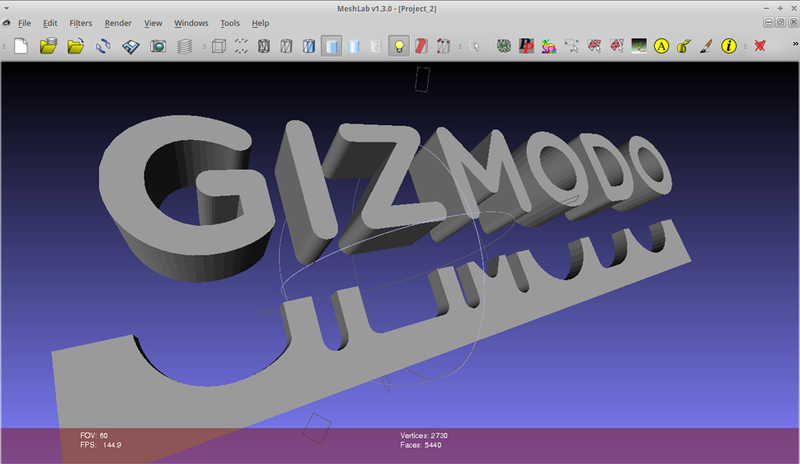Open the Edit menu
The image size is (800, 464).
coord(50,23)
